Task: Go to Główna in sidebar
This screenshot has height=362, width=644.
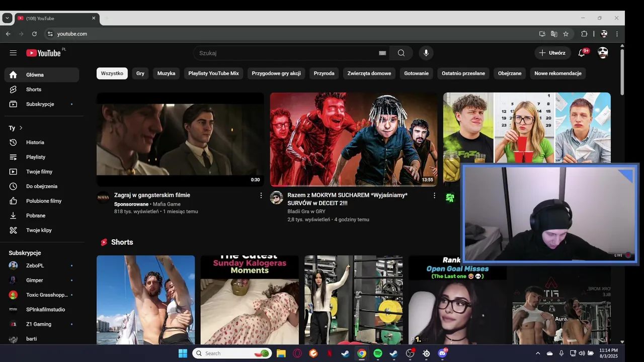Action: tap(42, 75)
